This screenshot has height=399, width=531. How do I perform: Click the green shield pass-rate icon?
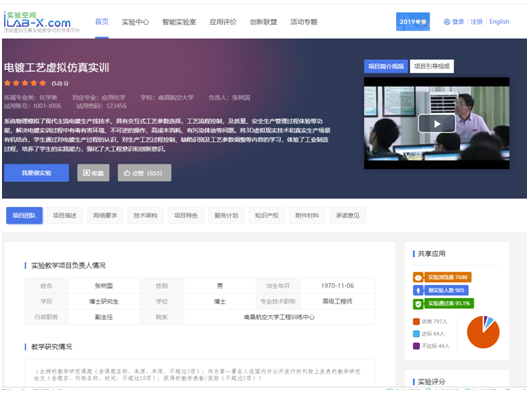(418, 303)
